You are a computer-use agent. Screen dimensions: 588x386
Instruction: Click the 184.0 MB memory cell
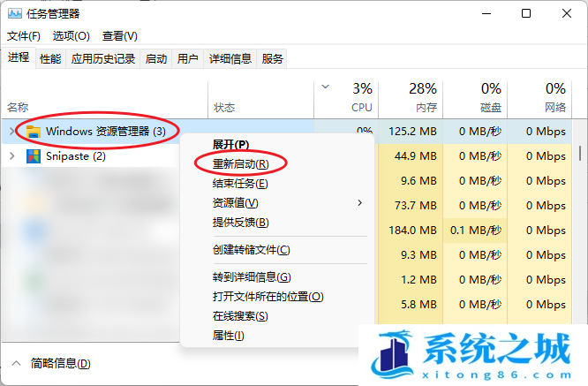coord(412,230)
